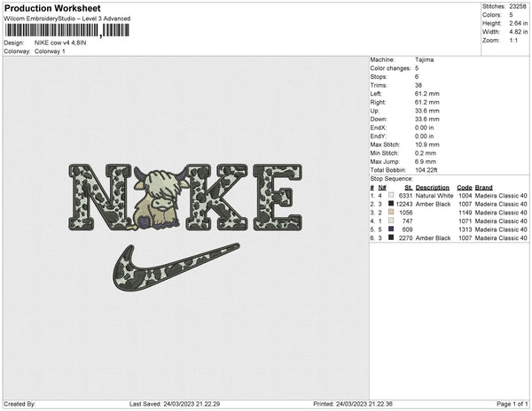Click the Min Stitch value '0.2 mm'
The width and height of the screenshot is (532, 411).
point(426,153)
